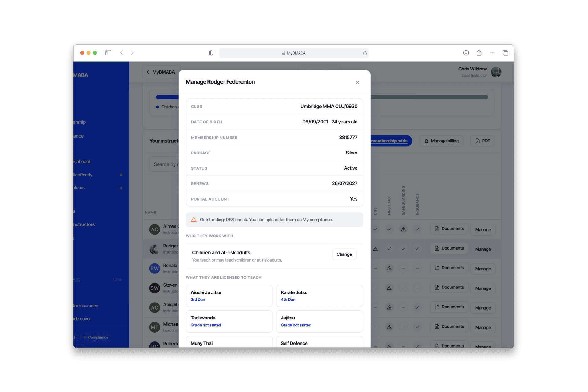588x392 pixels.
Task: Click the MT avatar for Michael
Action: tap(155, 327)
